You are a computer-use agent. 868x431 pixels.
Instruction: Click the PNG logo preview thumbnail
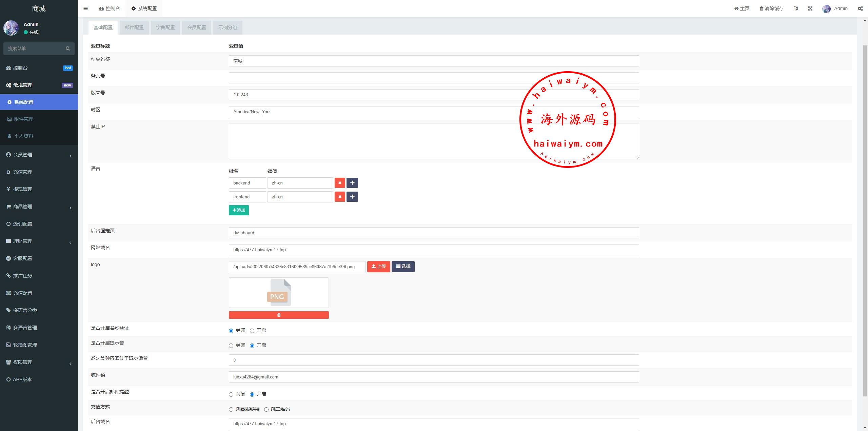tap(279, 293)
